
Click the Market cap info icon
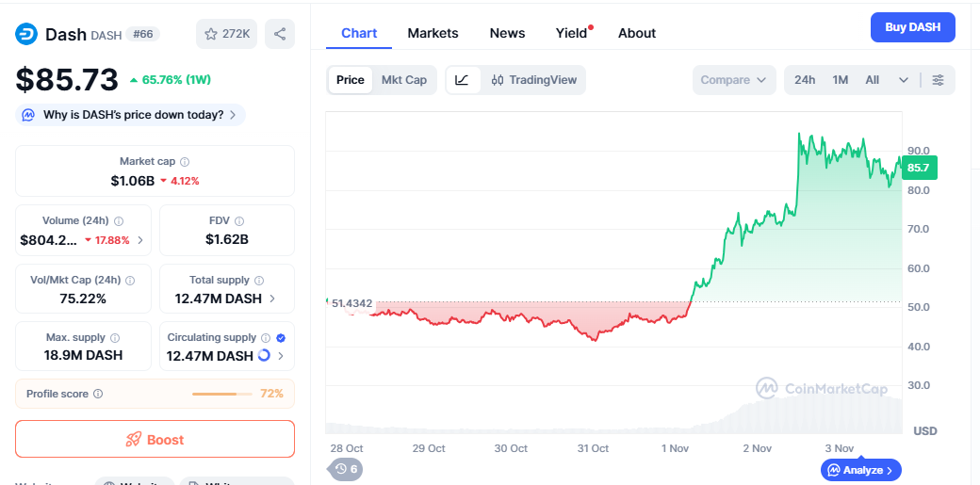pos(185,162)
